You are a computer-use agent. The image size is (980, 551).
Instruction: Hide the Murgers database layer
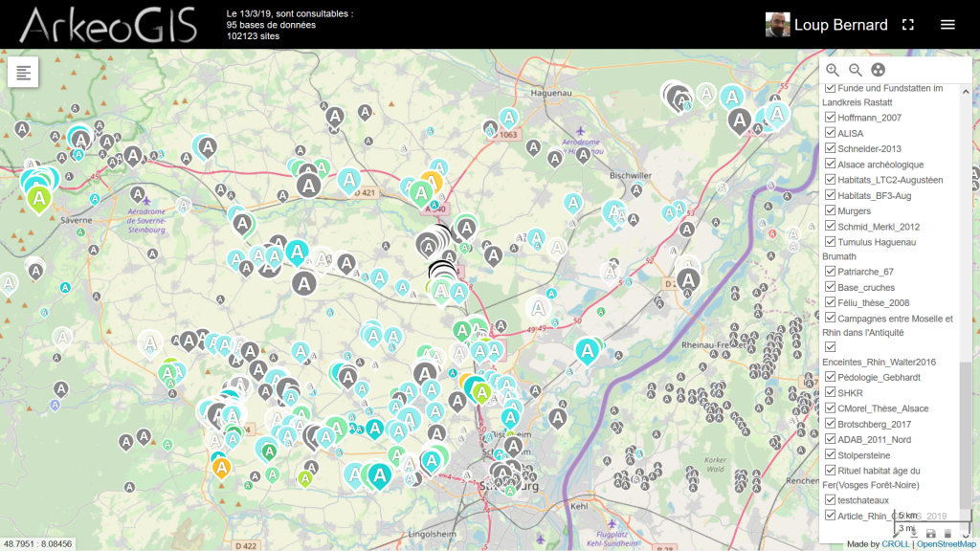pyautogui.click(x=830, y=210)
